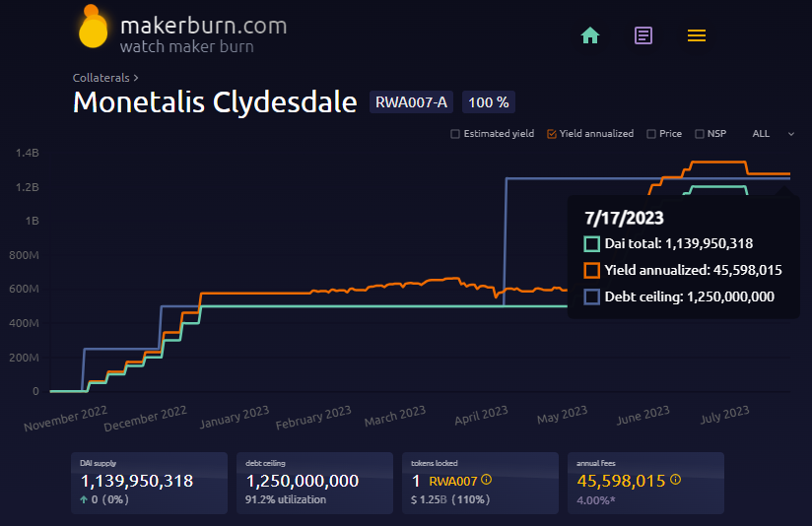Click the Yield annualized orange legend swatch
The image size is (812, 526).
point(592,270)
